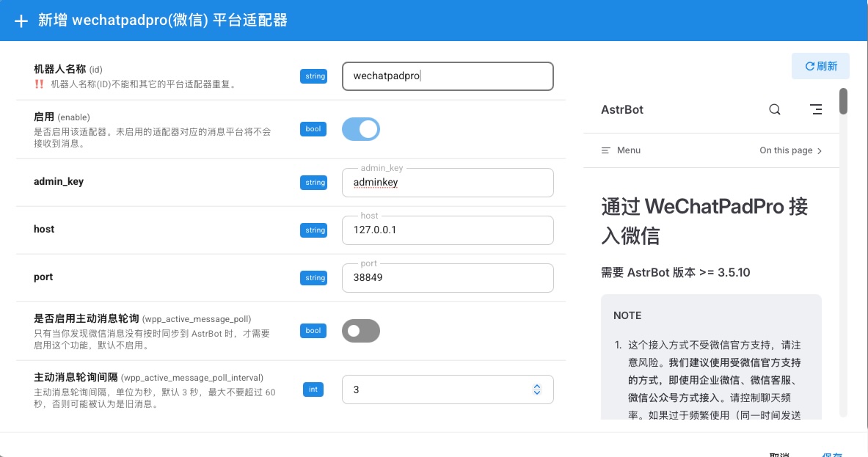The height and width of the screenshot is (457, 868).
Task: Click the string badge next to port
Action: click(x=314, y=278)
